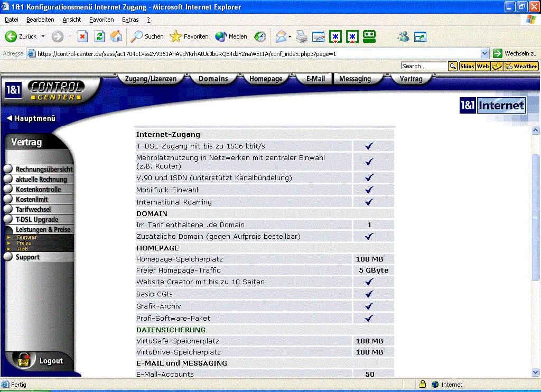The height and width of the screenshot is (392, 541).
Task: Open the Extras menu
Action: point(130,20)
